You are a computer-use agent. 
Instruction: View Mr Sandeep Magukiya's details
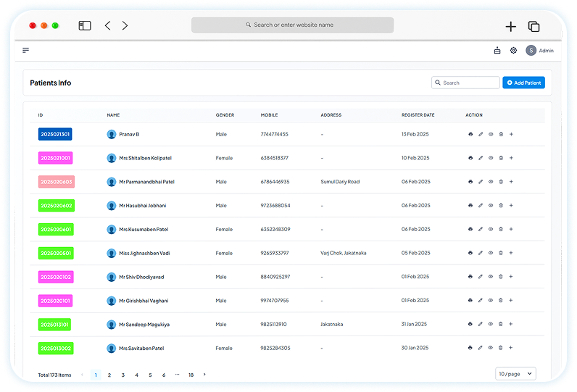point(491,324)
